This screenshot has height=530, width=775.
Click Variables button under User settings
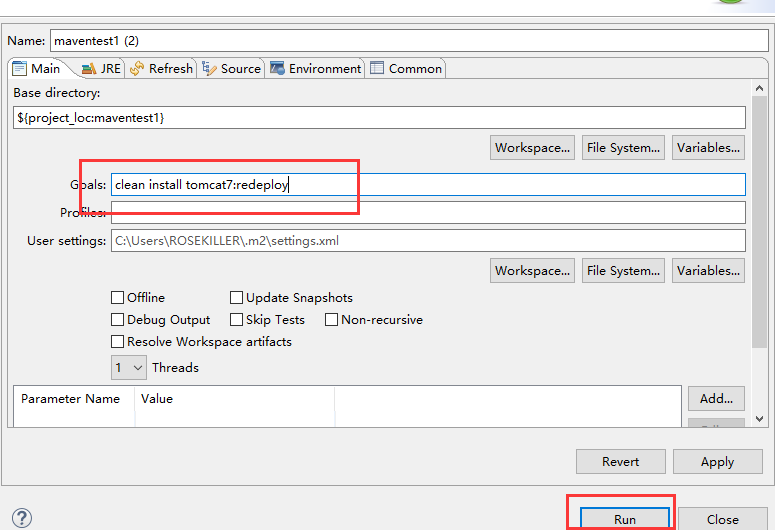708,271
